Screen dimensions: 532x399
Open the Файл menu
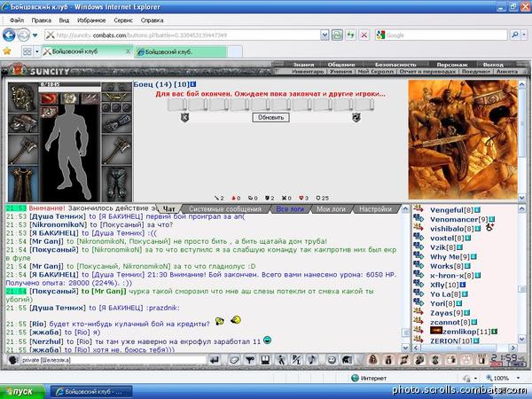17,20
